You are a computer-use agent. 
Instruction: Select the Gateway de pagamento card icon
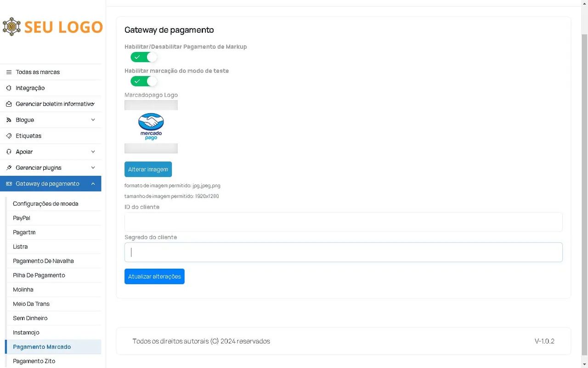pyautogui.click(x=8, y=184)
